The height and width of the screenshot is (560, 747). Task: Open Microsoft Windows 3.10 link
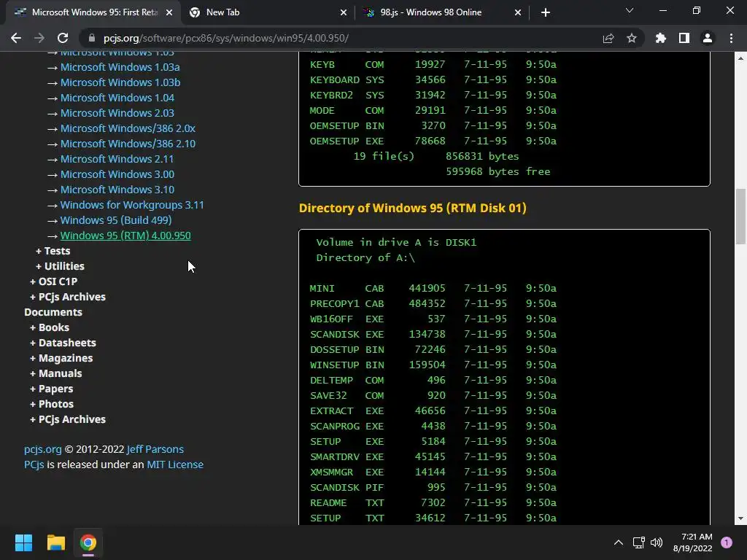coord(117,189)
